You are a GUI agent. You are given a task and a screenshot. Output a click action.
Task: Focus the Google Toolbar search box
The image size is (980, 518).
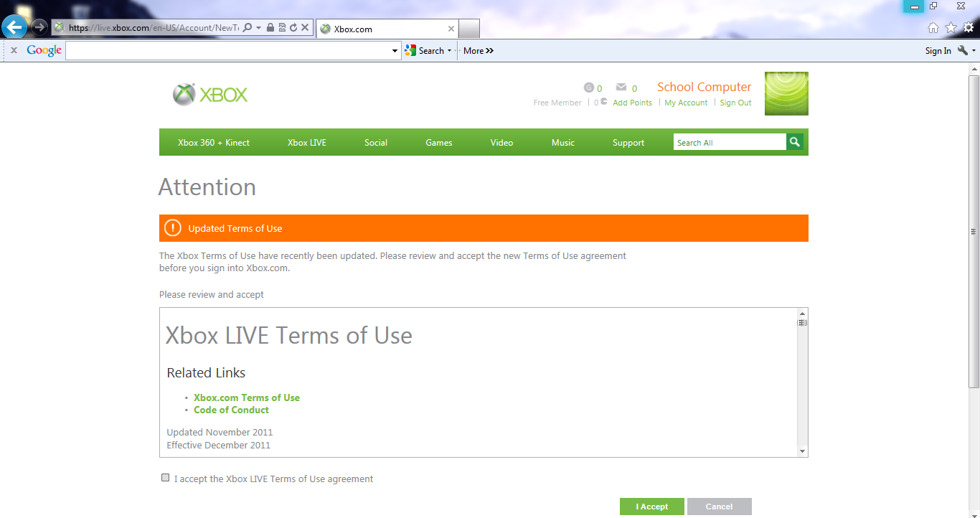coord(228,50)
